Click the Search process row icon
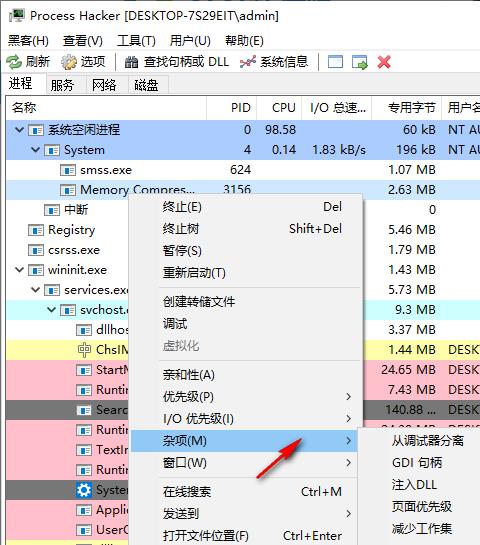The image size is (480, 545). tap(84, 410)
